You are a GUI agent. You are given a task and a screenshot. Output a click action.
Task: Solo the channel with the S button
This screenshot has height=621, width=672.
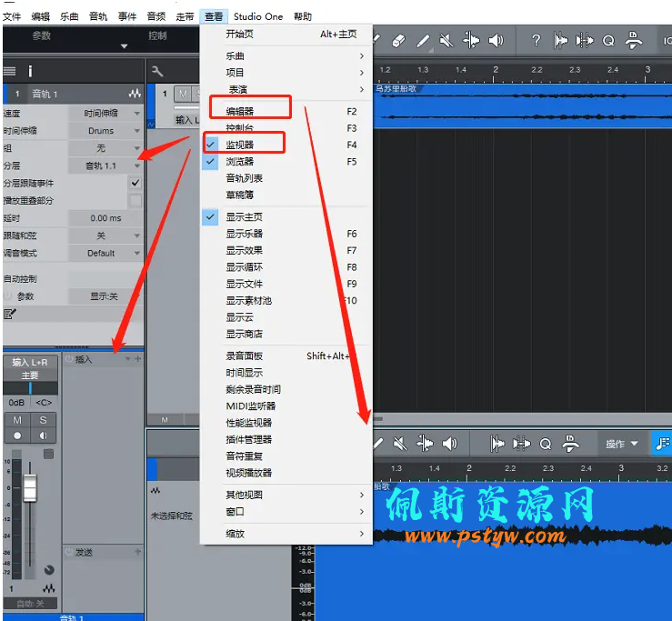click(43, 420)
